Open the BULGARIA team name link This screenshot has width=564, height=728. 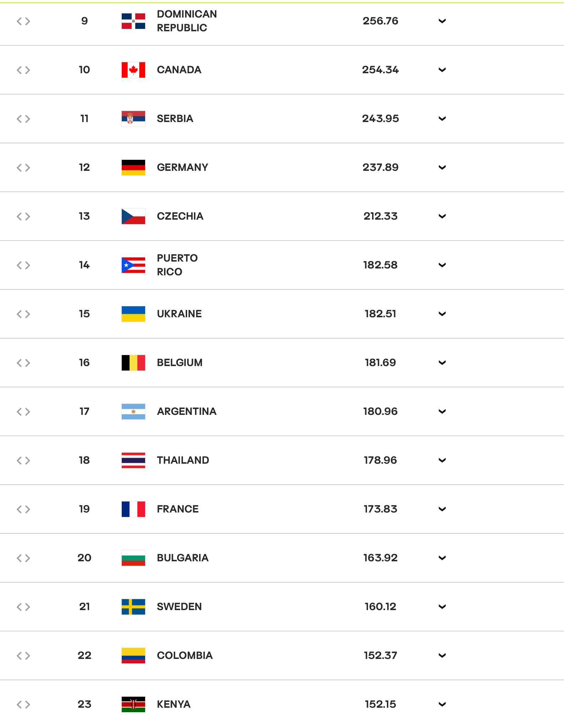pos(183,558)
